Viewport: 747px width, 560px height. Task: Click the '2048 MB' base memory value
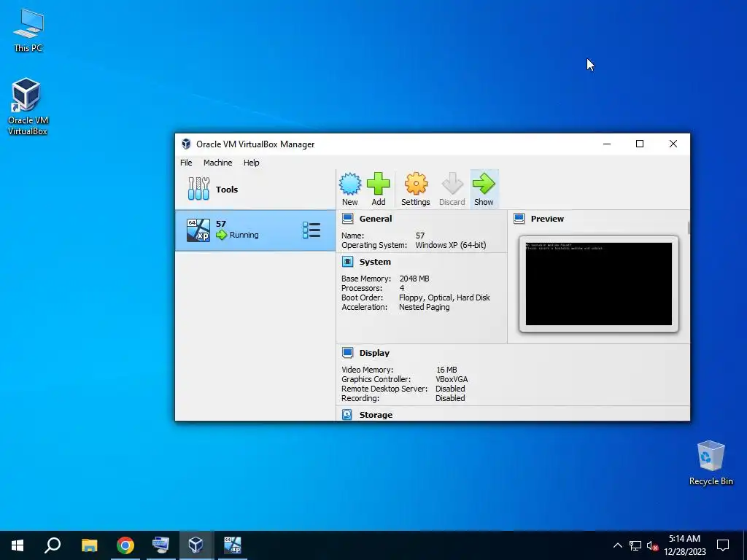(x=414, y=279)
